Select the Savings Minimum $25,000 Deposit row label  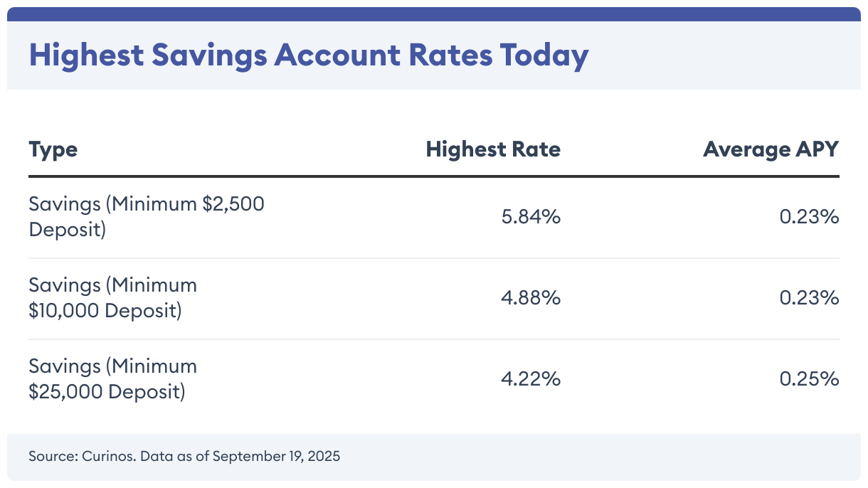click(x=112, y=379)
